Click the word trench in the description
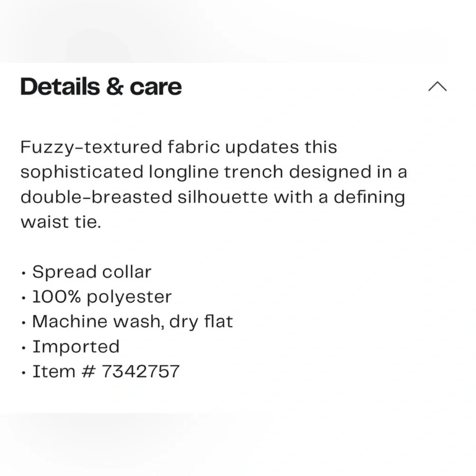The image size is (476, 476). click(x=254, y=172)
